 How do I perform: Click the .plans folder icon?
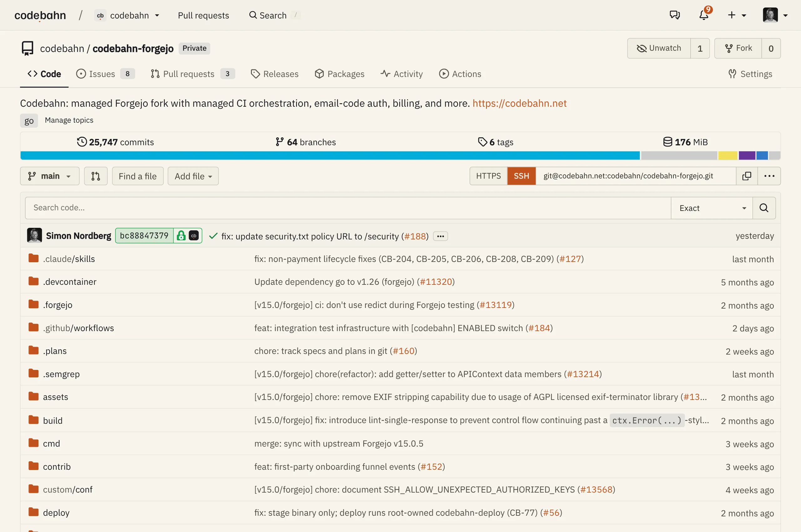(x=33, y=350)
